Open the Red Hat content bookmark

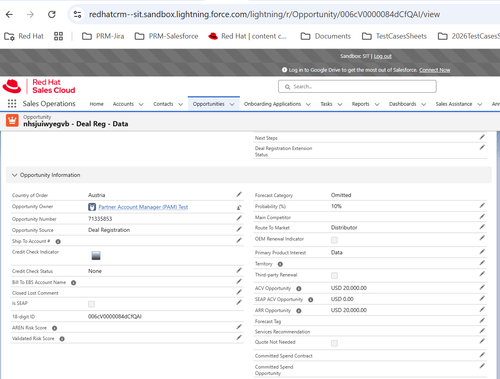tap(247, 36)
